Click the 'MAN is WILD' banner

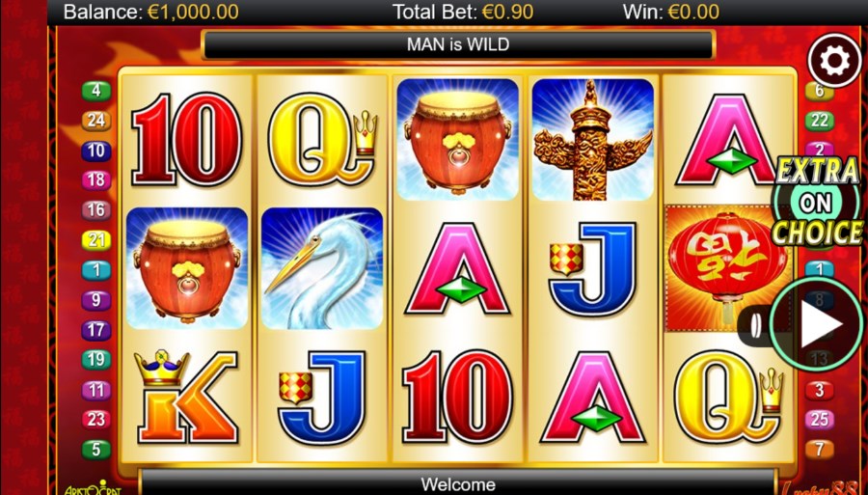tap(458, 44)
